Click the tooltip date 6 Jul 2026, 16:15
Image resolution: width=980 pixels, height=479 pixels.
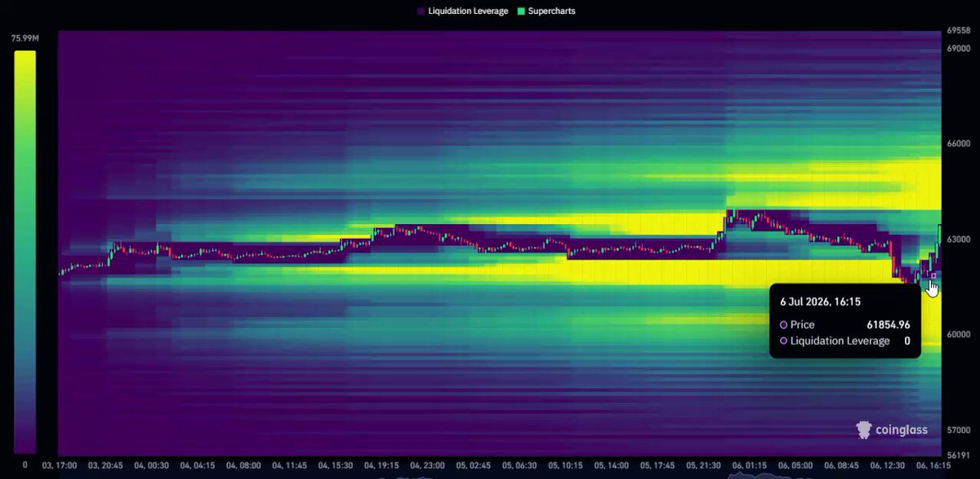821,302
